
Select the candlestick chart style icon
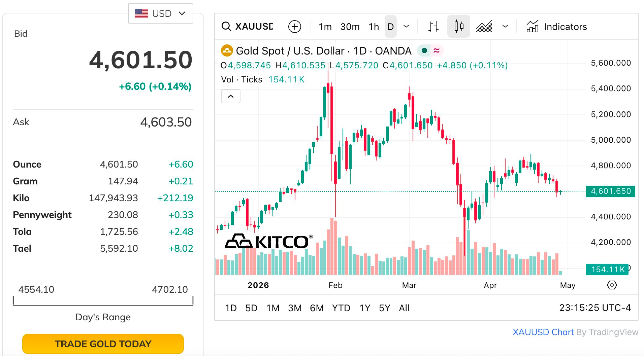[458, 27]
